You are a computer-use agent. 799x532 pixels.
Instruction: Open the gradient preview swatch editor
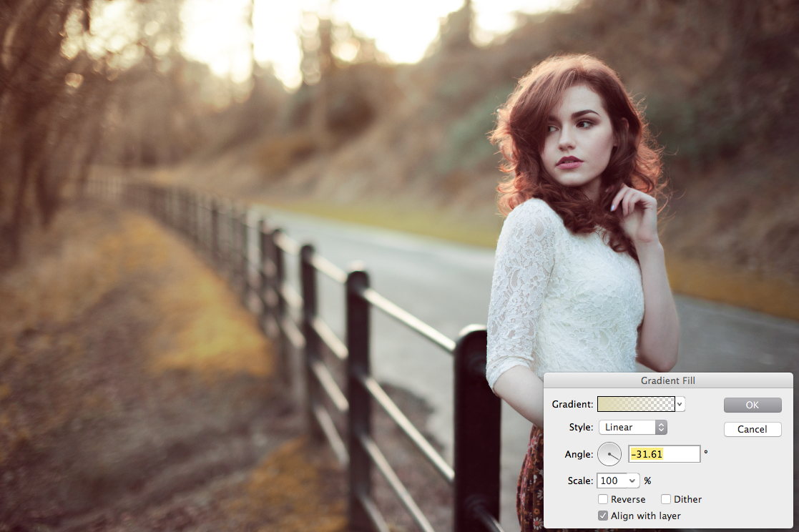pos(636,404)
